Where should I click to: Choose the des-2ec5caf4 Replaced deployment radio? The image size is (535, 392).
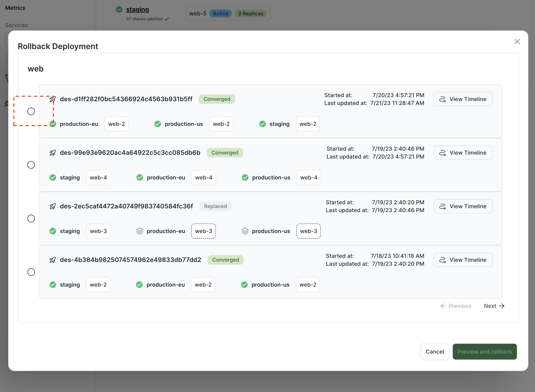(31, 218)
